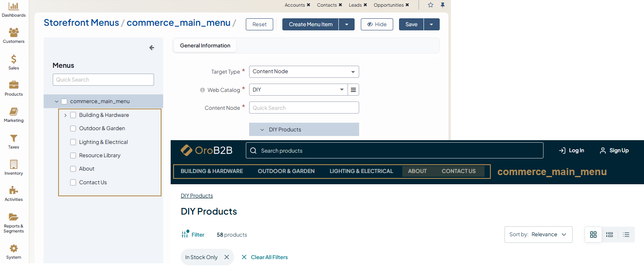
Task: Open web catalog list hamburger button
Action: (x=353, y=90)
